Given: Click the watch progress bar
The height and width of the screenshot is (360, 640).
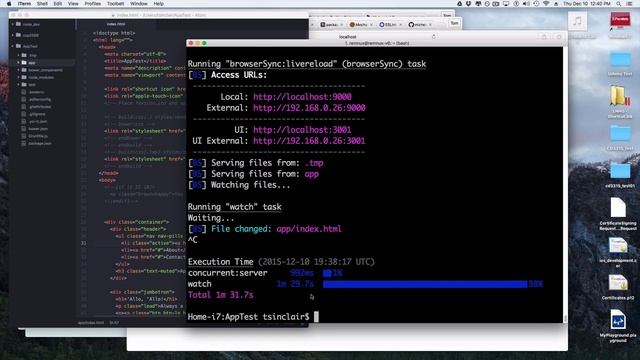Looking at the screenshot, I should [x=425, y=284].
